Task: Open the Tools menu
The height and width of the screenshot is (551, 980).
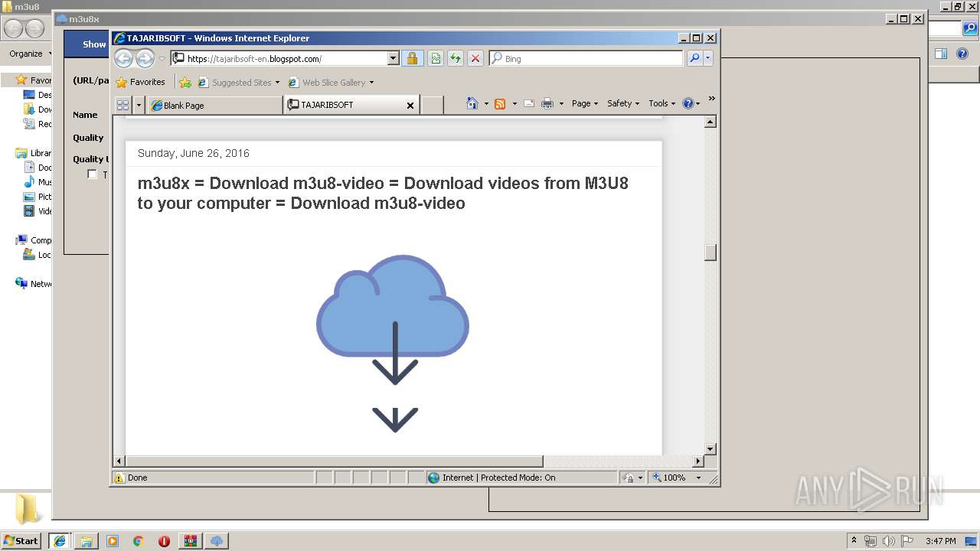Action: click(x=662, y=103)
